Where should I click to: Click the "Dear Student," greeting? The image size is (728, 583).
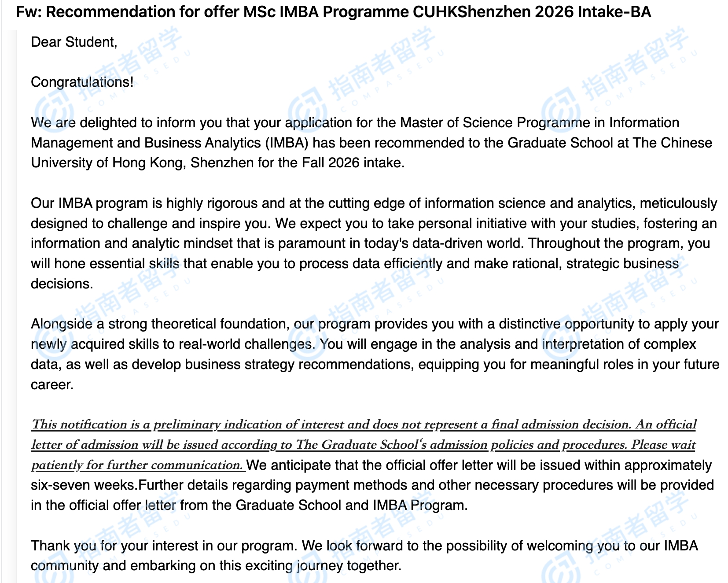tap(74, 42)
